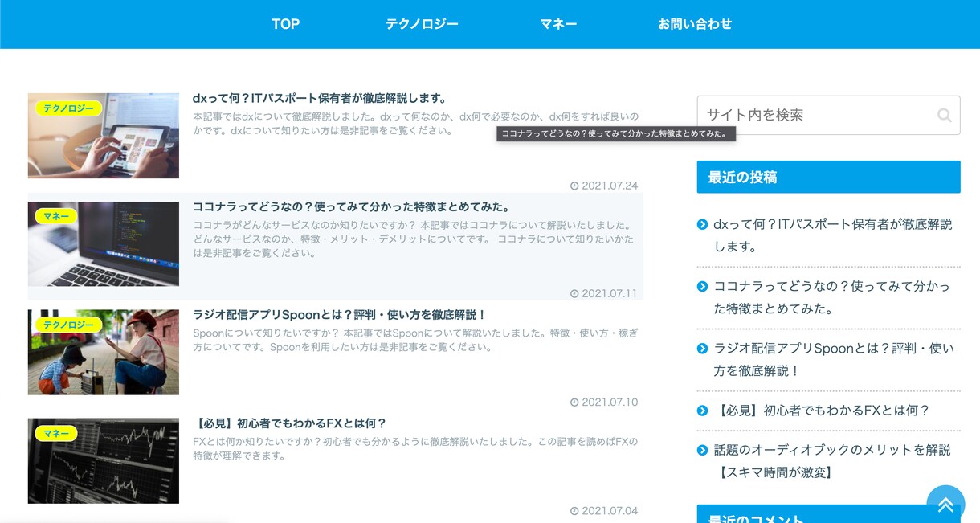The width and height of the screenshot is (980, 523).
Task: Focus the サイト内を検索 search field
Action: (x=828, y=115)
